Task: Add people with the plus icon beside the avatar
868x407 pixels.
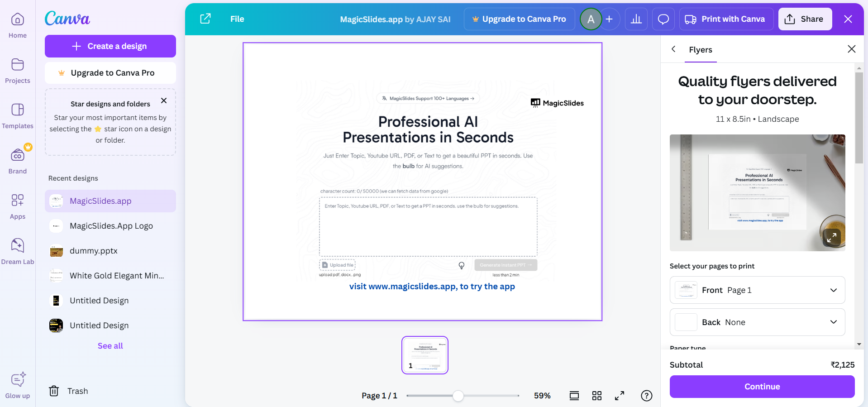Action: [x=609, y=19]
